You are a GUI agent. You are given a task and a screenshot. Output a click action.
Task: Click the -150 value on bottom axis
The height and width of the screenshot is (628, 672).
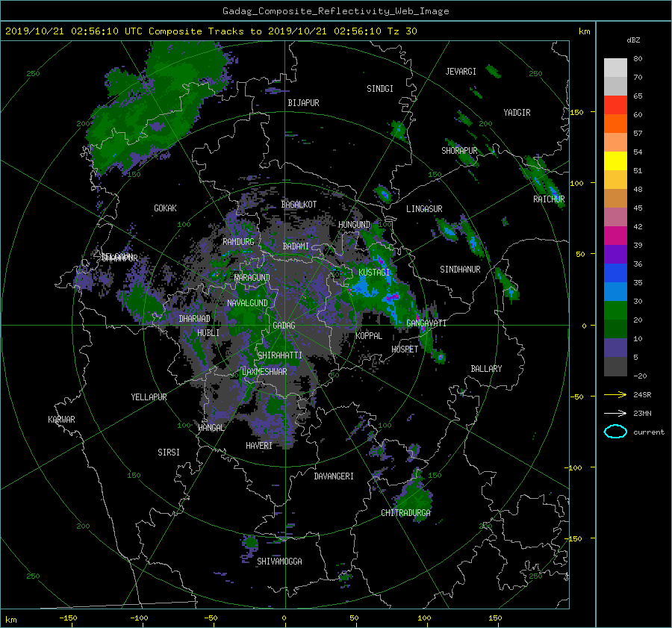(x=68, y=618)
